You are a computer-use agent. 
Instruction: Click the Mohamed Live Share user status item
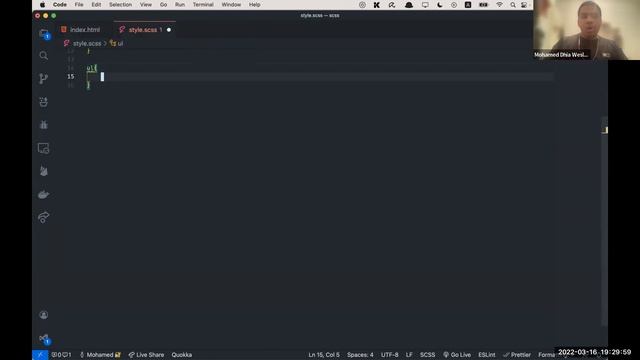[x=100, y=355]
